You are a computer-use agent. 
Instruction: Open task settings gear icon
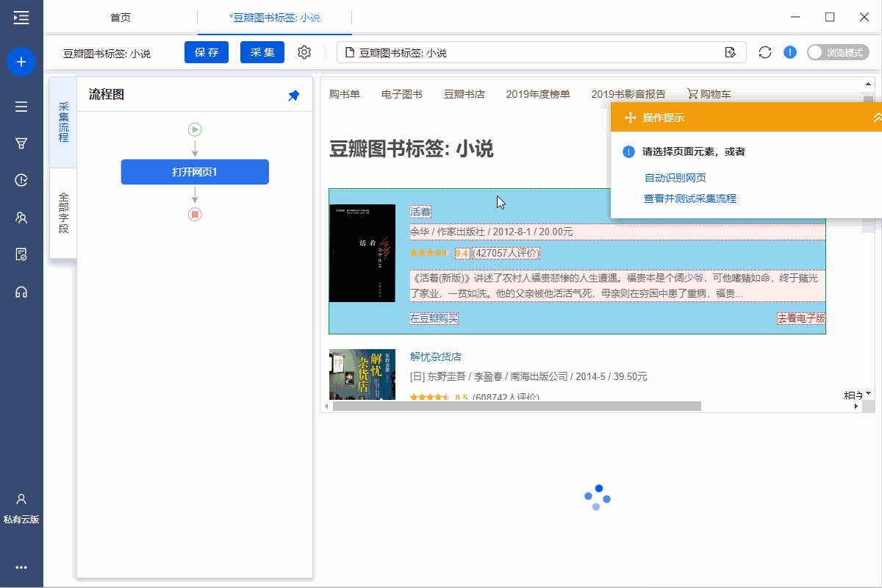[304, 52]
